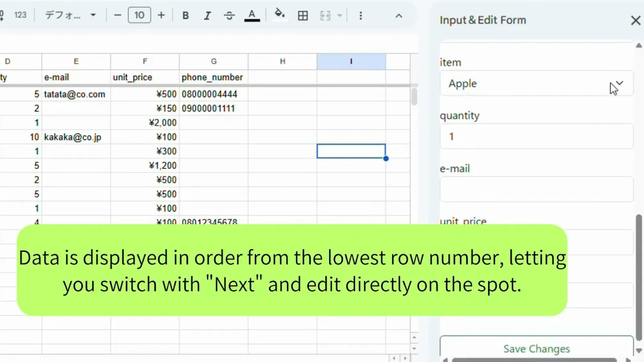Toggle bold formatting
This screenshot has height=362, width=644.
(186, 16)
